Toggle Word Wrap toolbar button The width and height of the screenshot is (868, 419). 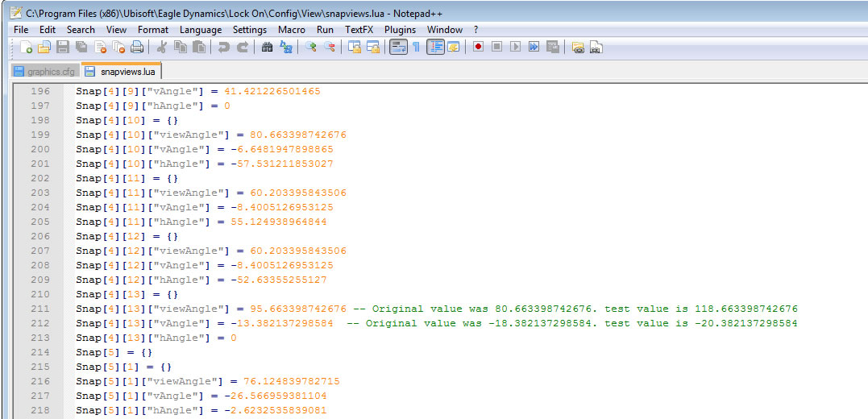coord(398,47)
